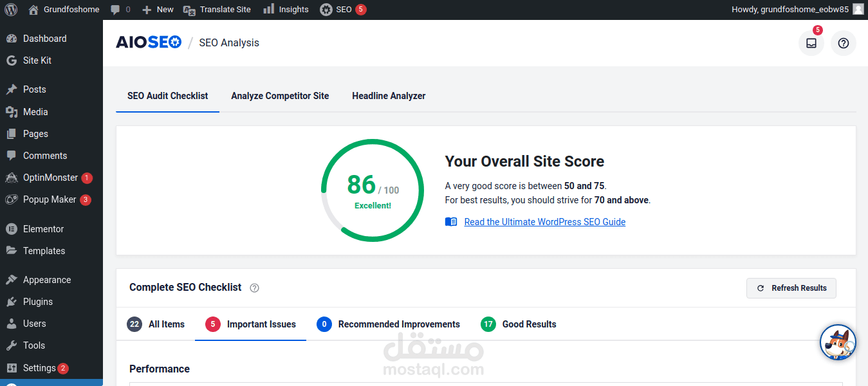
Task: Open OptinMonster in the sidebar
Action: [51, 178]
